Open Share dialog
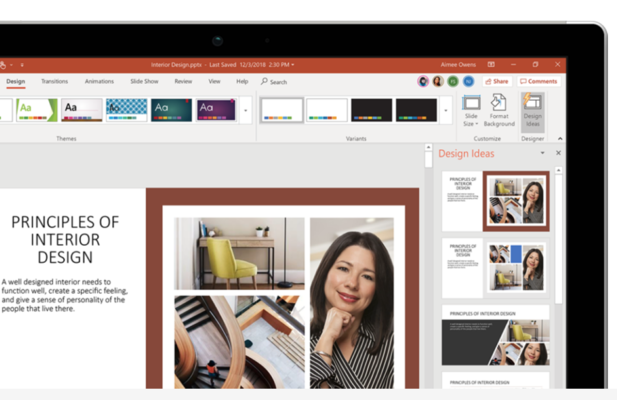Screen dimensions: 617x400 click(497, 81)
